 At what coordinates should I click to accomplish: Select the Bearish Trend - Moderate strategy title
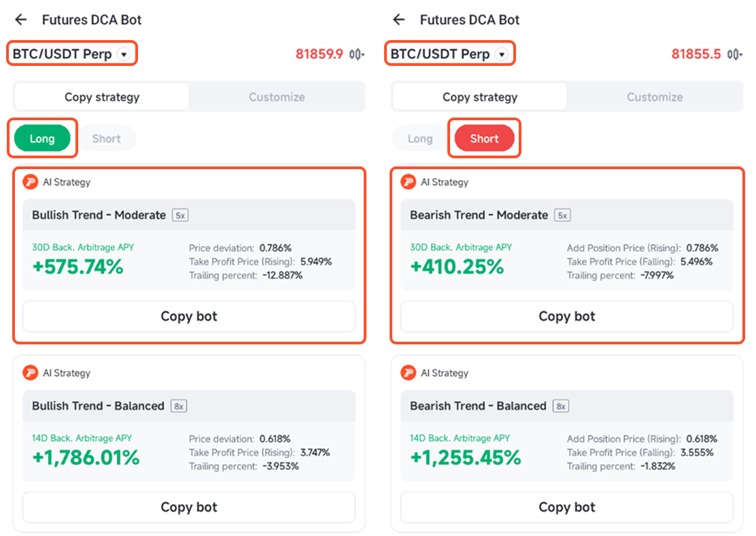479,215
